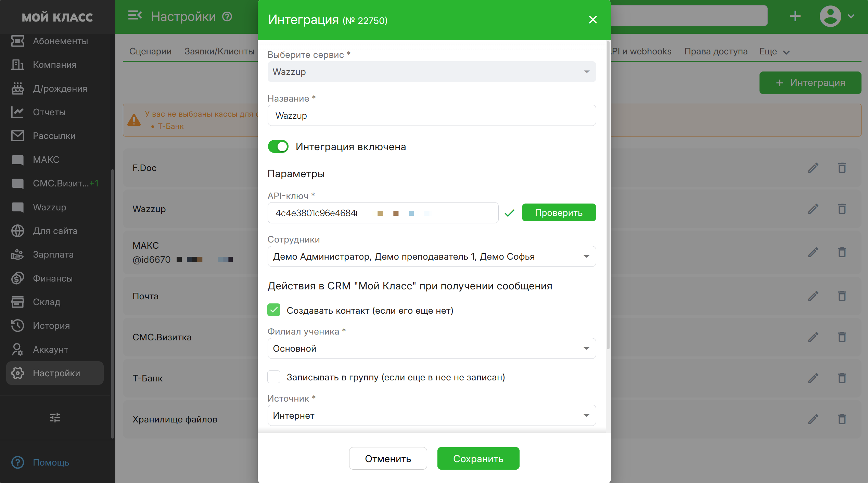Close the Интеграция dialog

pyautogui.click(x=593, y=19)
